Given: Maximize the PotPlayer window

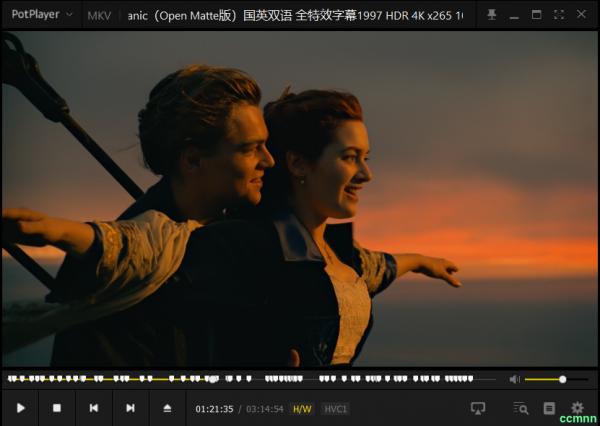Looking at the screenshot, I should click(536, 15).
